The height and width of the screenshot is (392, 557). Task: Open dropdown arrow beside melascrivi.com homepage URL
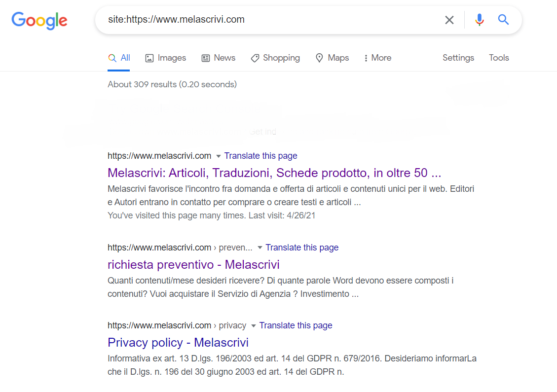(x=219, y=156)
